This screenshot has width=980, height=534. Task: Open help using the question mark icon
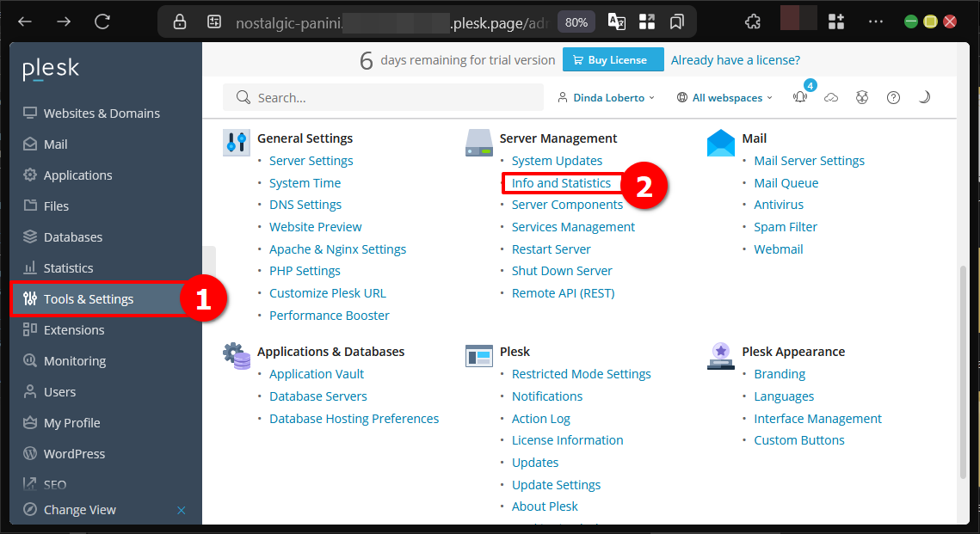(x=893, y=97)
